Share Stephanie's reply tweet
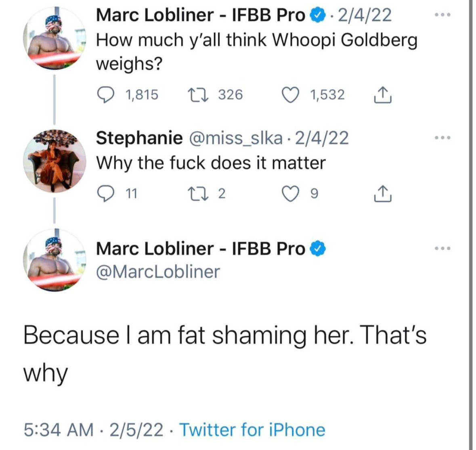This screenshot has width=476, height=450. (383, 194)
